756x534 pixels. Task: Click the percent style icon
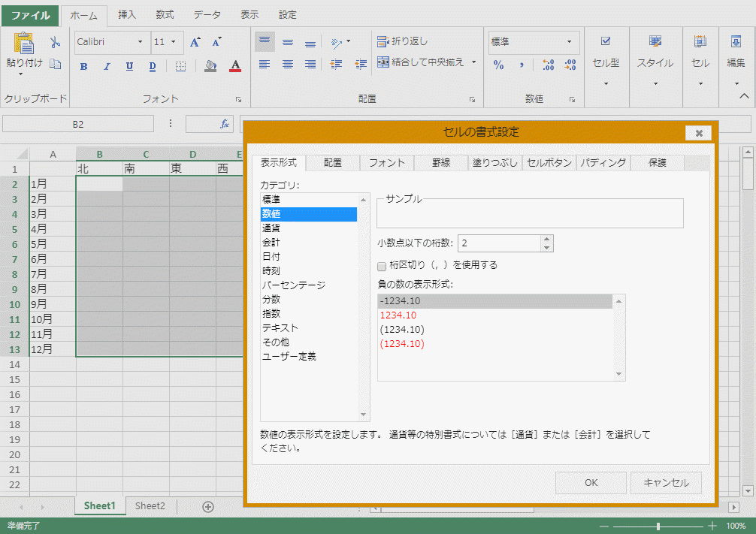click(498, 65)
